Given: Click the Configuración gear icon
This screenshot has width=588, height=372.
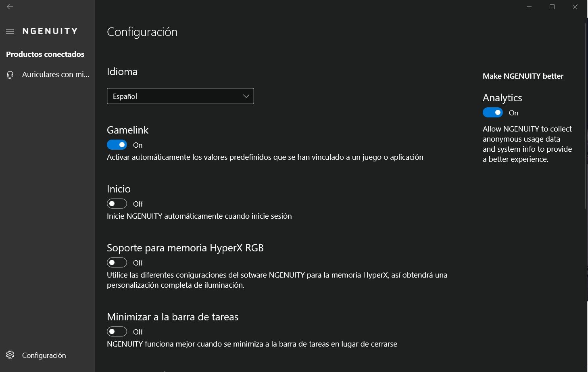Looking at the screenshot, I should [x=10, y=355].
